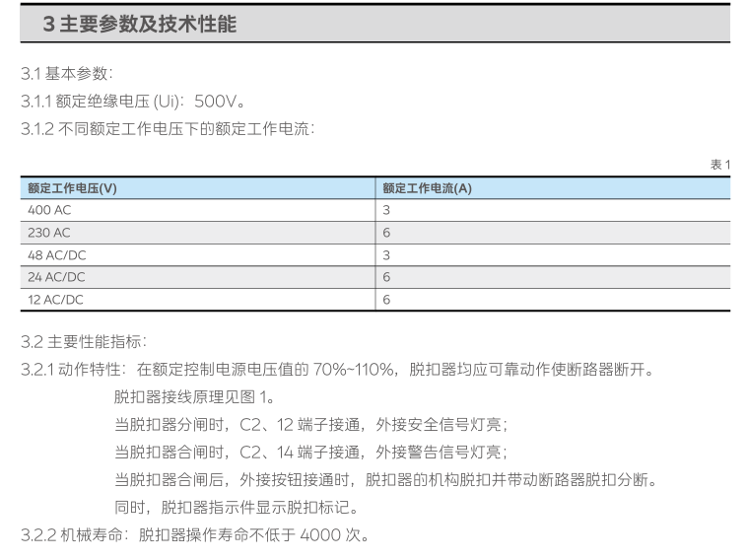Click the current value in the 12 AC/DC row

pyautogui.click(x=386, y=300)
